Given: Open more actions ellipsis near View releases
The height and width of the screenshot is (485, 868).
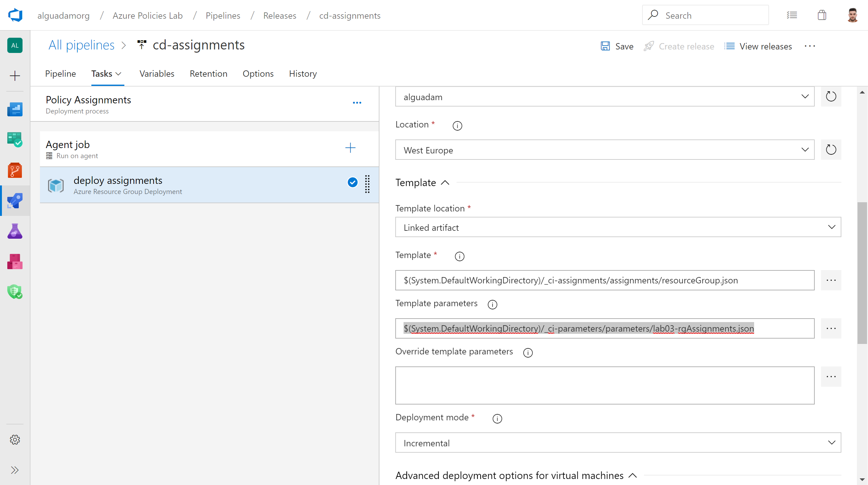Looking at the screenshot, I should tap(810, 46).
